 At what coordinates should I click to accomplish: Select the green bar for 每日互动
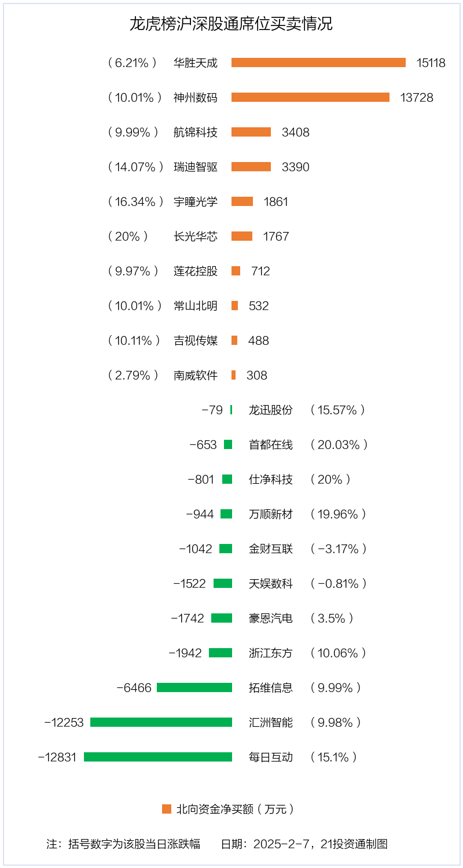click(x=158, y=757)
